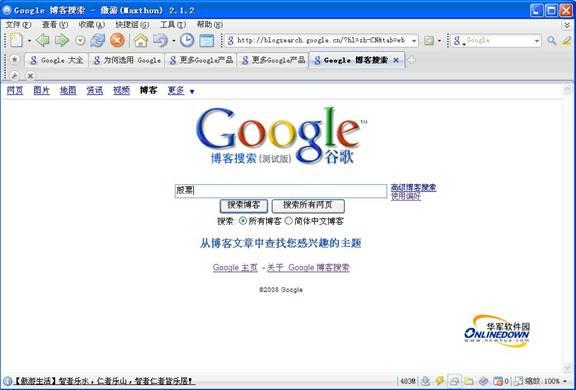Viewport: 576px width, 390px height.
Task: Open dropdown arrow next to green Go button
Action: 439,41
